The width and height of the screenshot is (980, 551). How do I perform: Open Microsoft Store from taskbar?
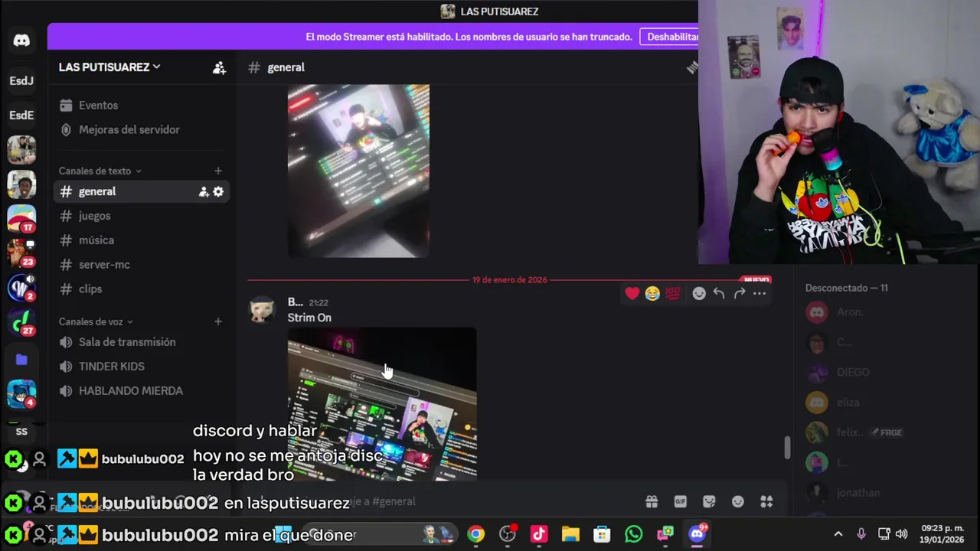click(x=602, y=534)
